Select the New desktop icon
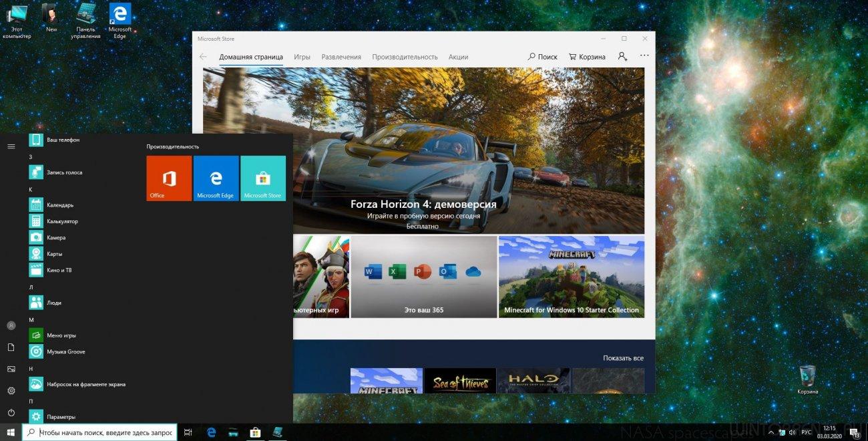The image size is (868, 441). coord(51,18)
